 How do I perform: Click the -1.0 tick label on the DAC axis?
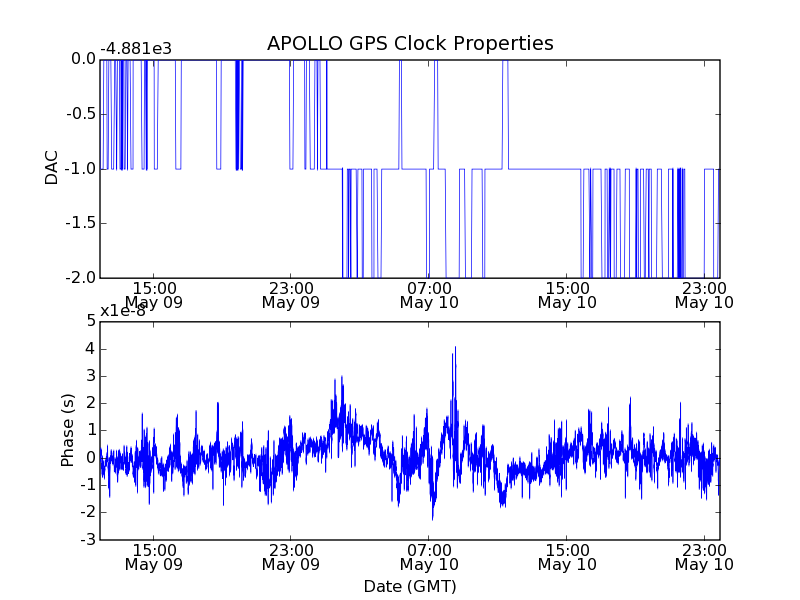click(x=81, y=168)
